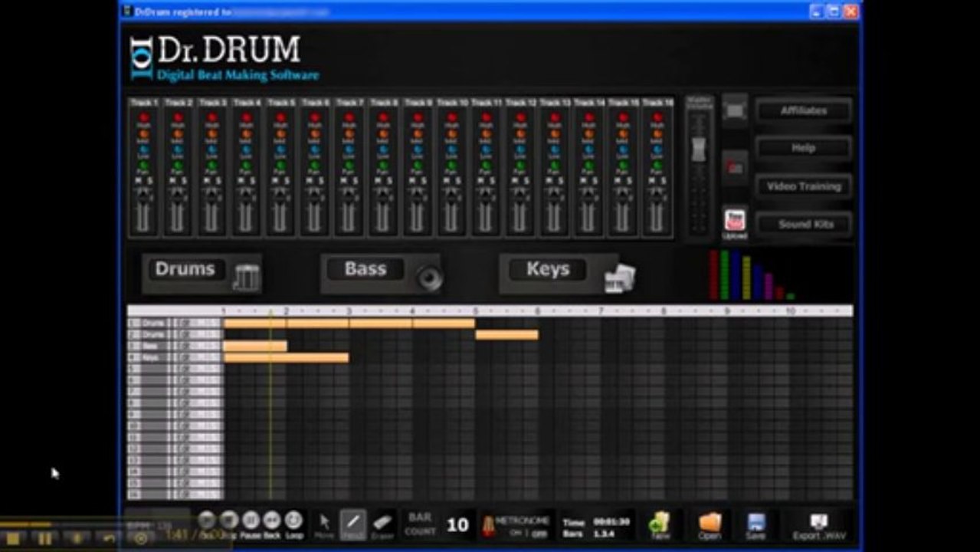Click the Bass track label in sequencer
The image size is (980, 552).
152,347
